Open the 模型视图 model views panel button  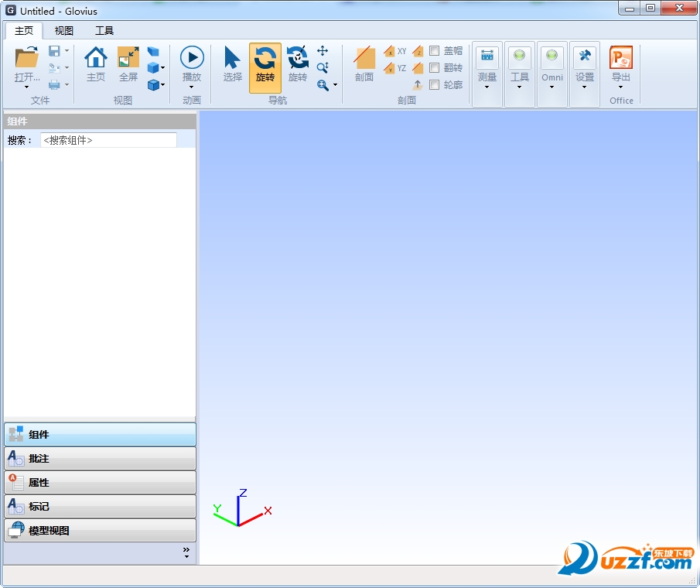[100, 531]
